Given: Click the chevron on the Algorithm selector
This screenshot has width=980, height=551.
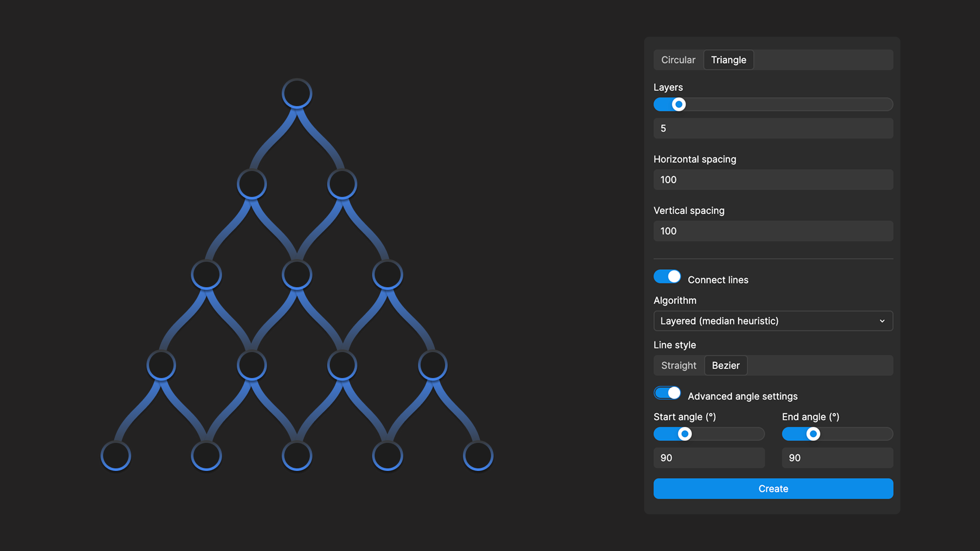Looking at the screenshot, I should [x=882, y=321].
